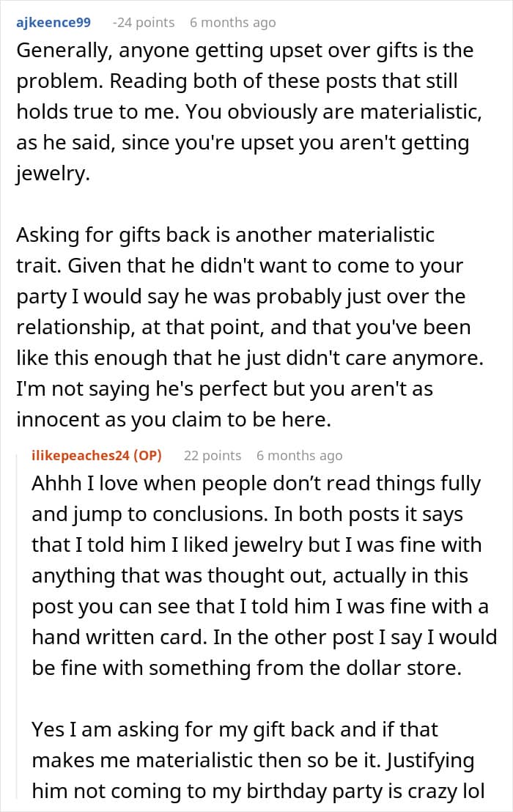Open permalink timestamp of ajkeence99's comment
This screenshot has height=812, width=513.
coord(232,23)
